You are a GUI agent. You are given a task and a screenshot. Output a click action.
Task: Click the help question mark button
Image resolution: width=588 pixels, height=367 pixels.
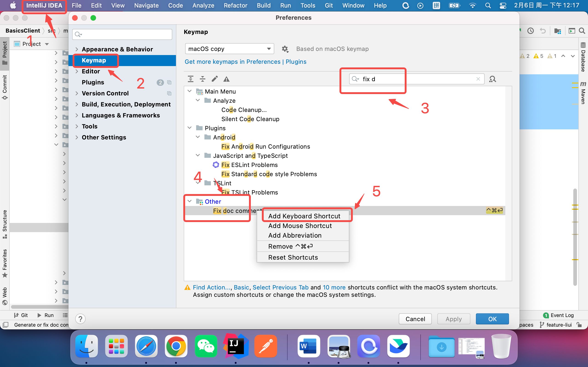[x=80, y=319]
